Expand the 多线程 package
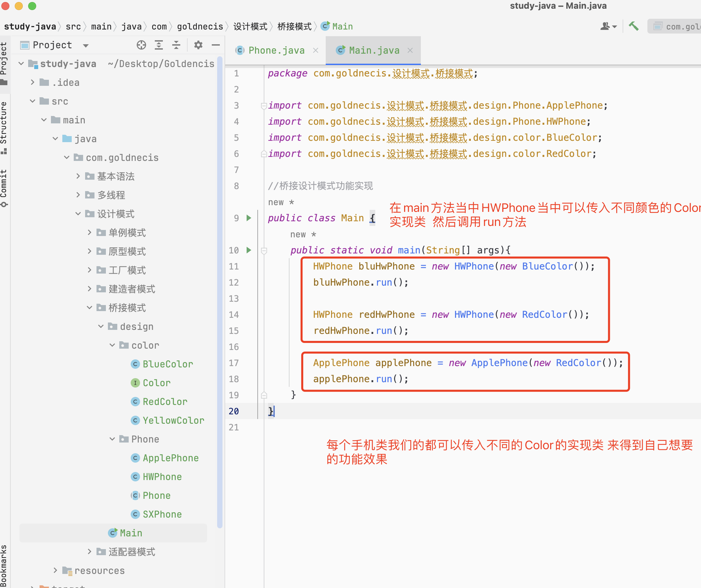This screenshot has width=701, height=588. coord(78,195)
